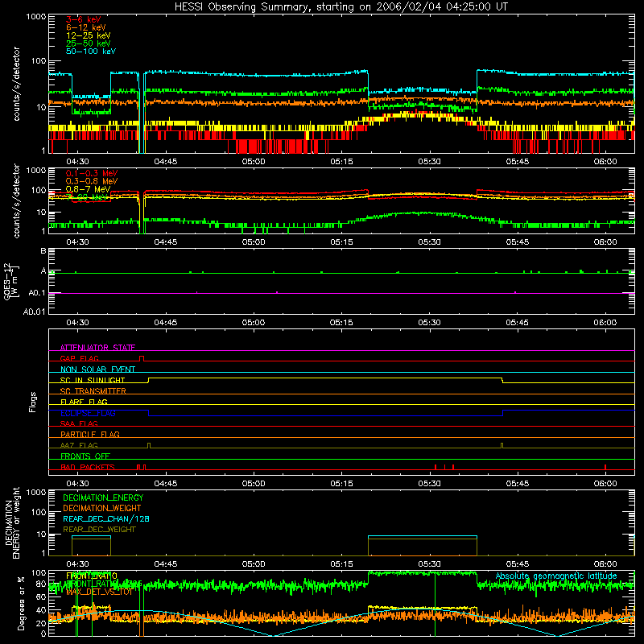The height and width of the screenshot is (644, 644).
Task: Select the SC_IN_SUNLIGHT flag label
Action: 93,380
